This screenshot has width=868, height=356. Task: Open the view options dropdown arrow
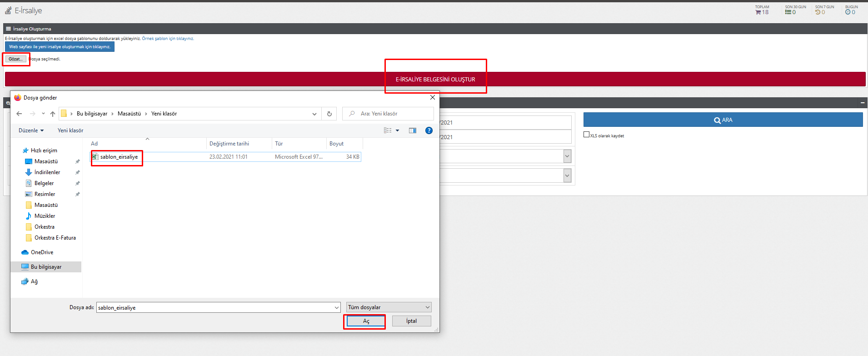(x=397, y=130)
